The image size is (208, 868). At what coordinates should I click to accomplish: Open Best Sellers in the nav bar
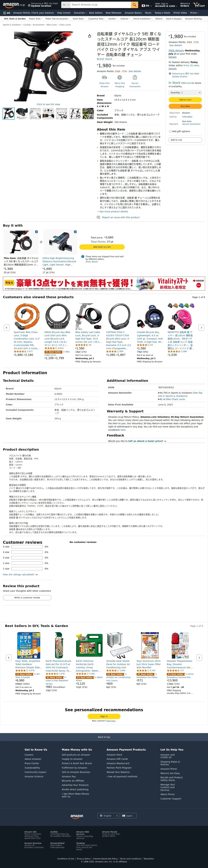tap(96, 13)
